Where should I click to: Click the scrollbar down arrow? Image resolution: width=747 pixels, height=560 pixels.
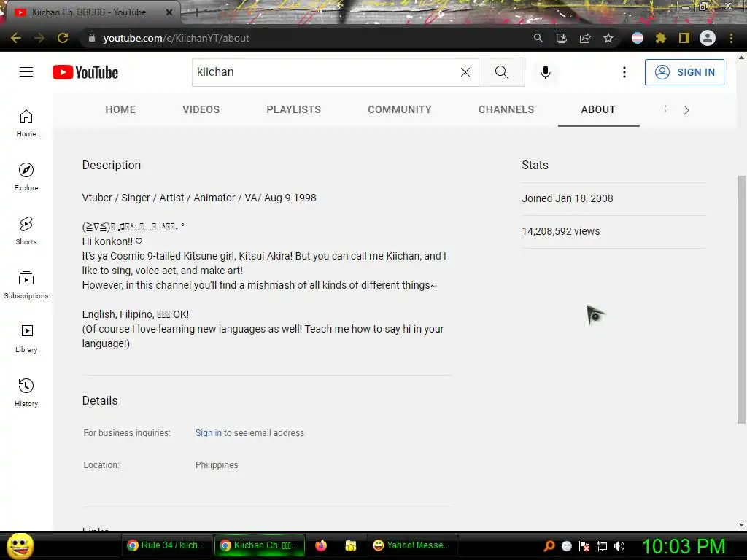(x=741, y=525)
